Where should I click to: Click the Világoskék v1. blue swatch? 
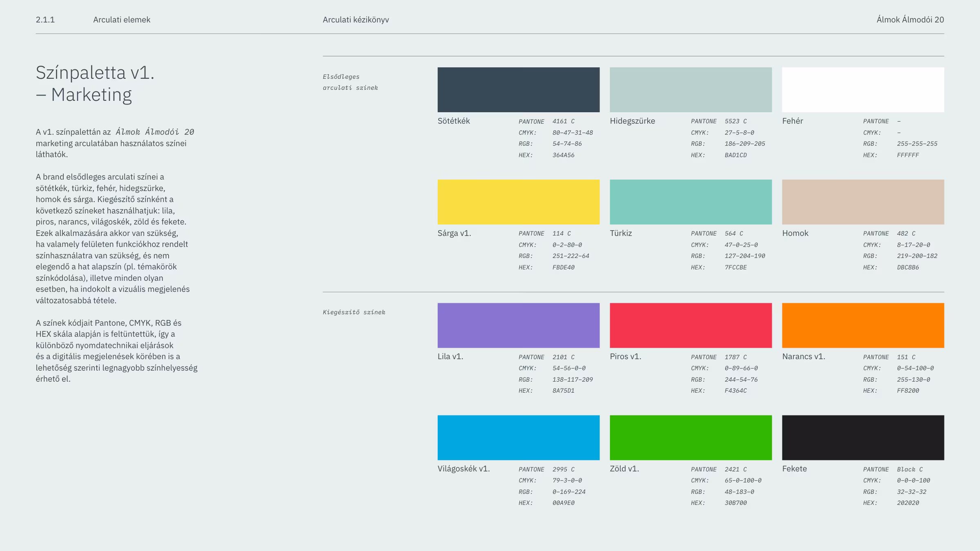click(x=519, y=438)
